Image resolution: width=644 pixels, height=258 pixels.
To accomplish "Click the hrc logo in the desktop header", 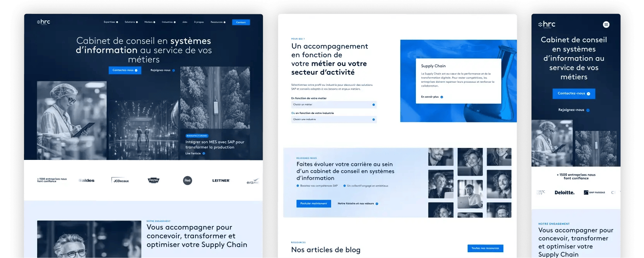I will (43, 22).
